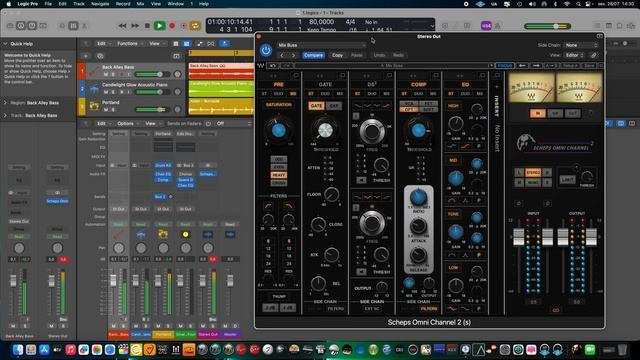Click the FILTERS button under COMP side chain

coord(429,309)
